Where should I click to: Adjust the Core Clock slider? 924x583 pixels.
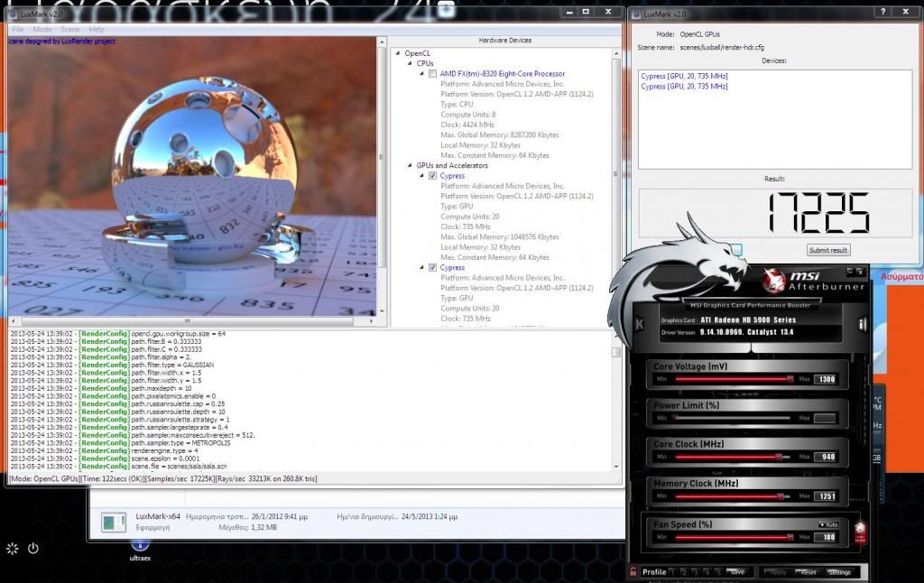point(733,457)
